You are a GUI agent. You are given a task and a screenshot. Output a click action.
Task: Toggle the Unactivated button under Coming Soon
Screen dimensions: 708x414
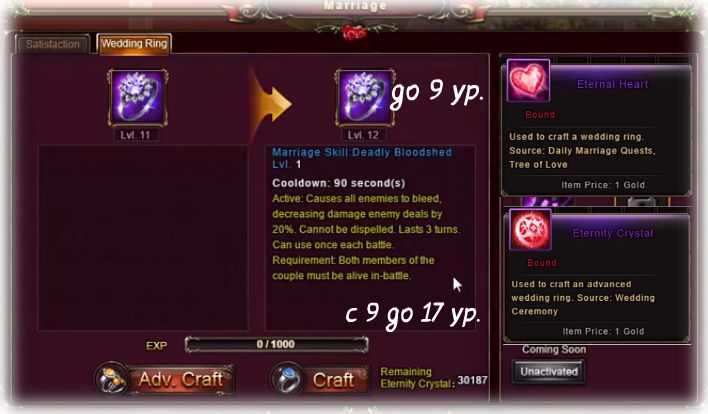click(x=549, y=372)
